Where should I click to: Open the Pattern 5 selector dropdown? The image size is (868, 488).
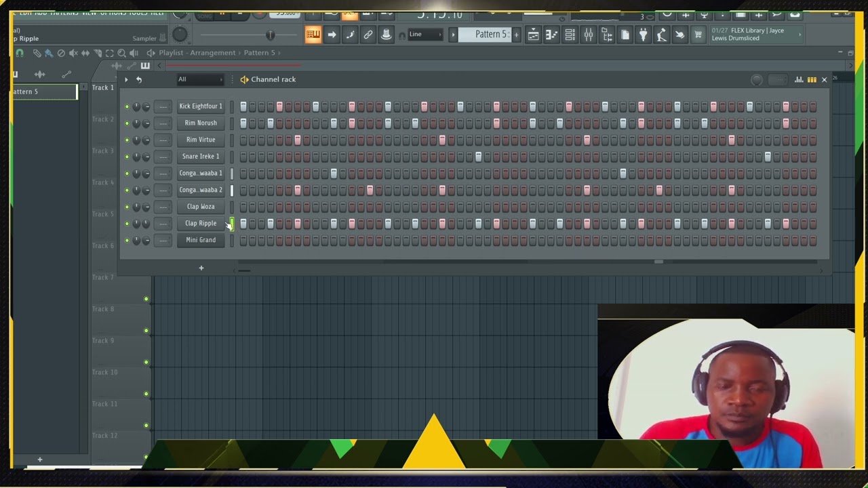pos(486,35)
